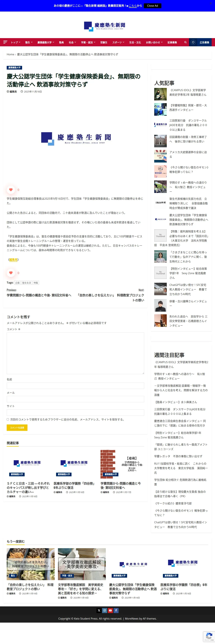Open the 早慶戦特集 popular article thumbnail
Viewport: 215px width, 644px height.
(x=160, y=109)
